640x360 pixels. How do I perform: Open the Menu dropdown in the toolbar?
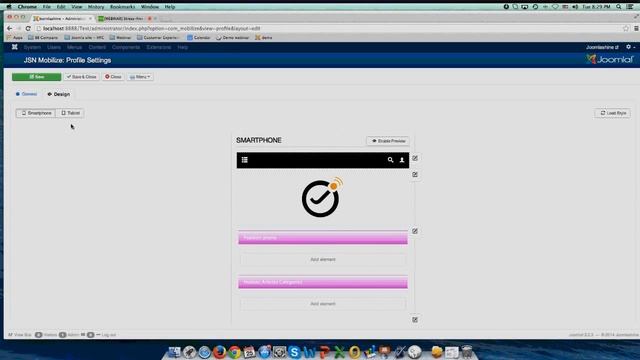(140, 77)
